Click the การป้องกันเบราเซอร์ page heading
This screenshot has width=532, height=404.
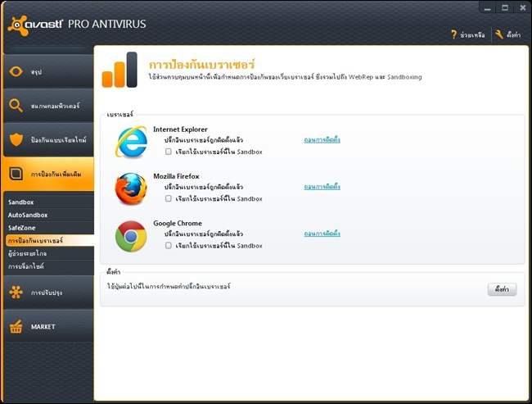coord(202,64)
